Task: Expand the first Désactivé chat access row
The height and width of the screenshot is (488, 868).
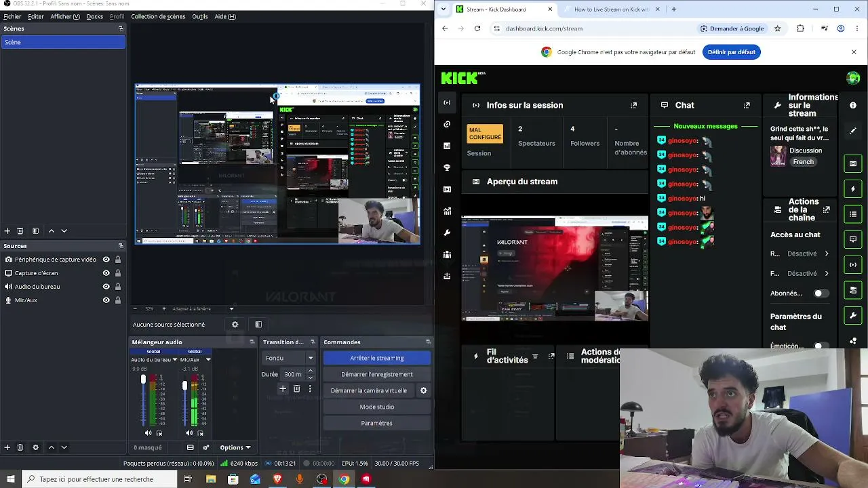Action: (x=801, y=253)
